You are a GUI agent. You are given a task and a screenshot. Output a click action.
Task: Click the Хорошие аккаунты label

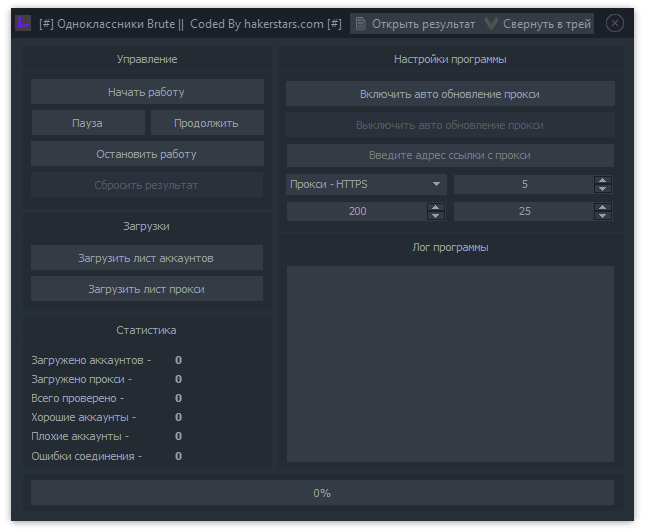click(x=84, y=417)
